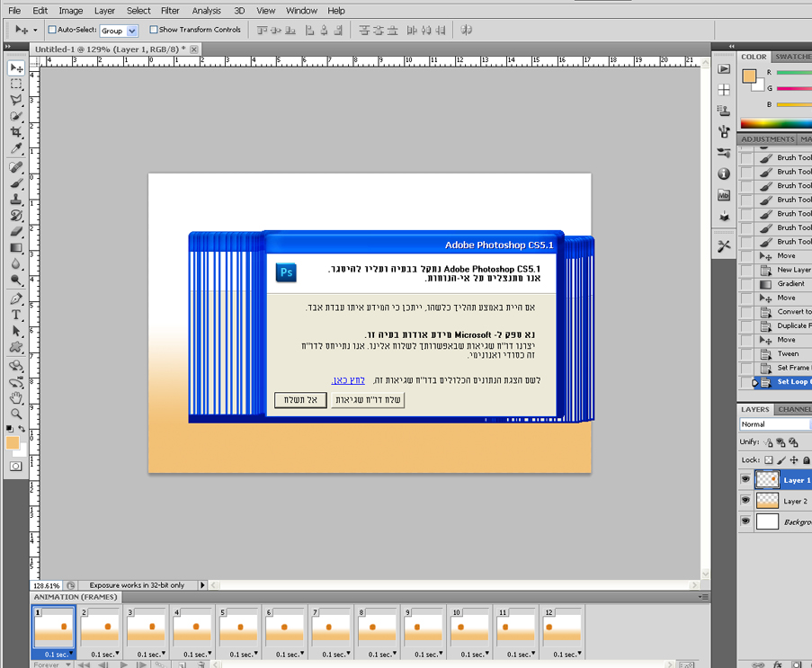Select the Clone Stamp tool

tap(16, 199)
